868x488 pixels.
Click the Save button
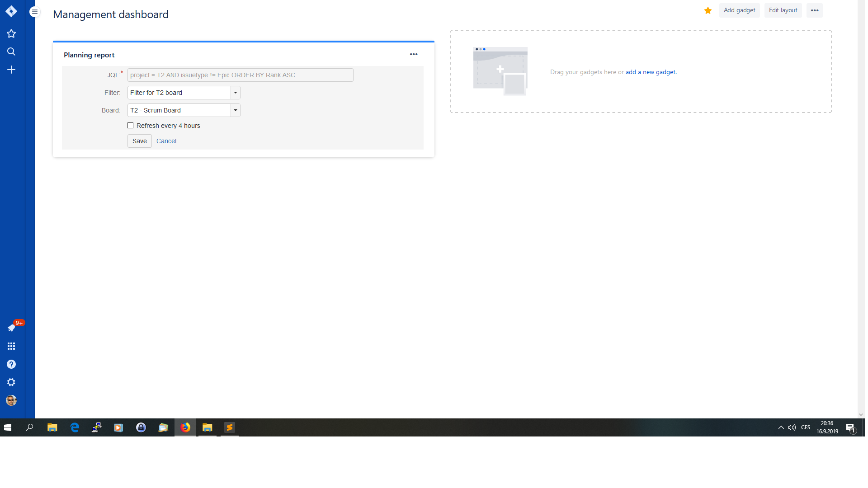[140, 141]
